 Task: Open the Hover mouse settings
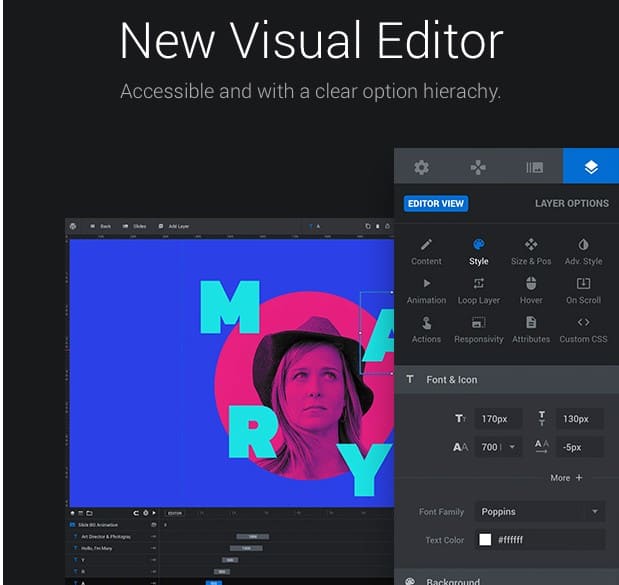point(531,290)
